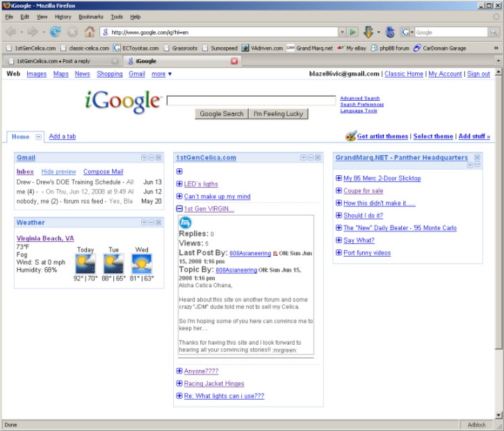Expand the Port funny videos post
The image size is (504, 431).
point(339,252)
